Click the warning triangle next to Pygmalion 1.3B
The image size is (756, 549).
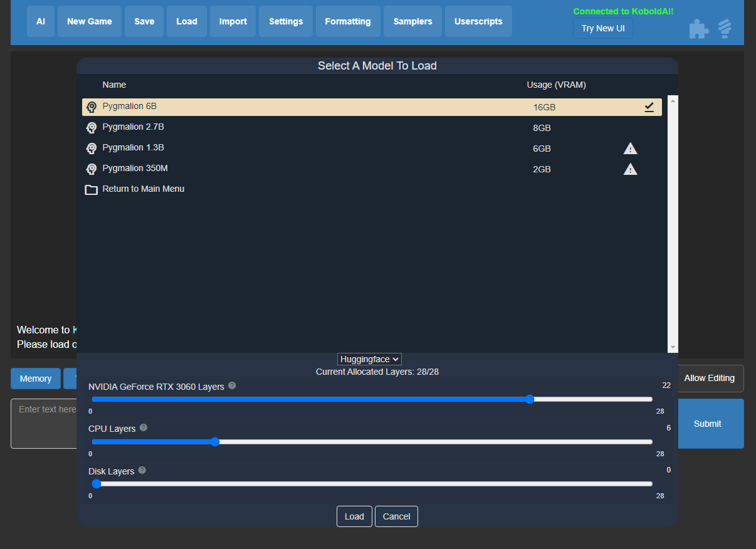tap(631, 148)
